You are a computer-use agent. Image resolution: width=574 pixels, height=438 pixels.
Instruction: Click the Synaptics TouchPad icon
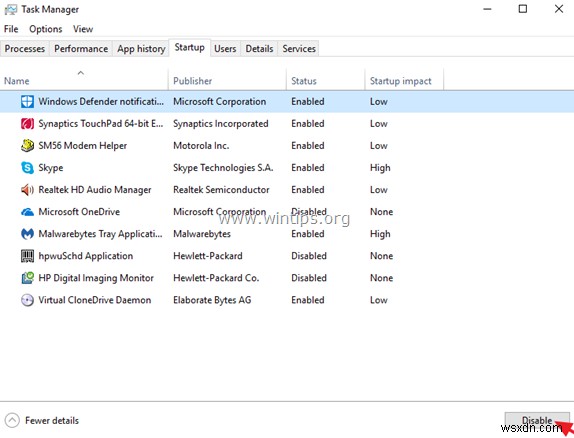27,124
